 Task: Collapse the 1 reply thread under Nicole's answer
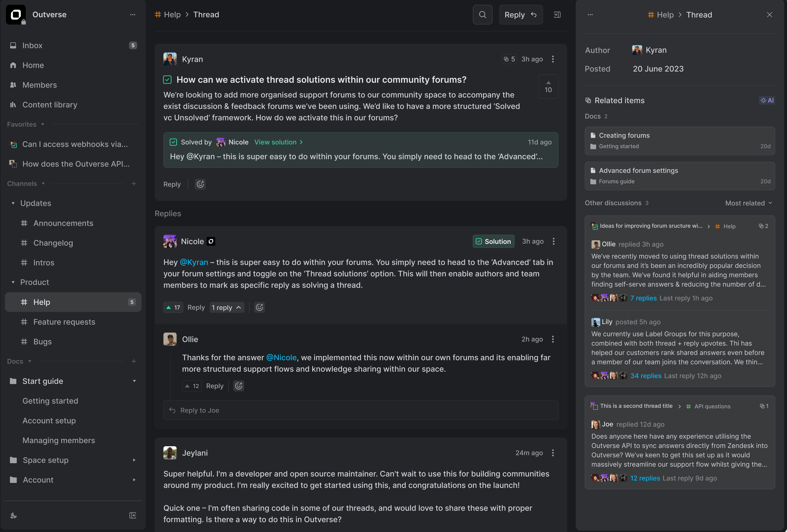pos(226,307)
